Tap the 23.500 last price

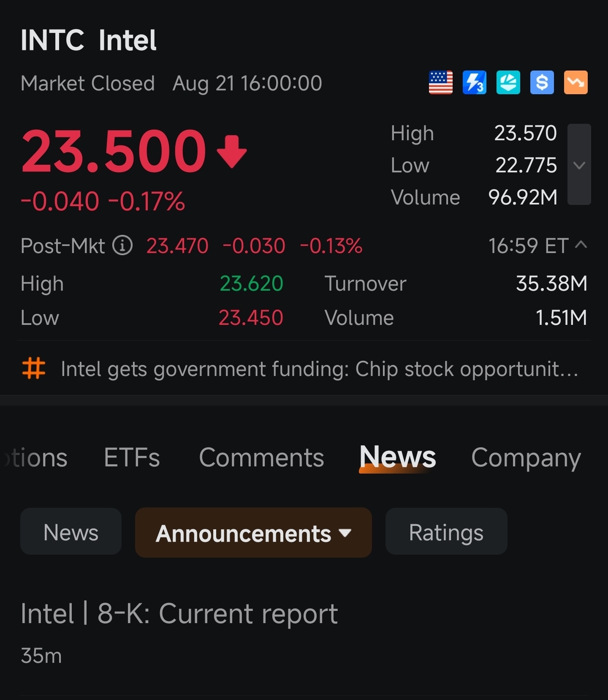tap(114, 151)
